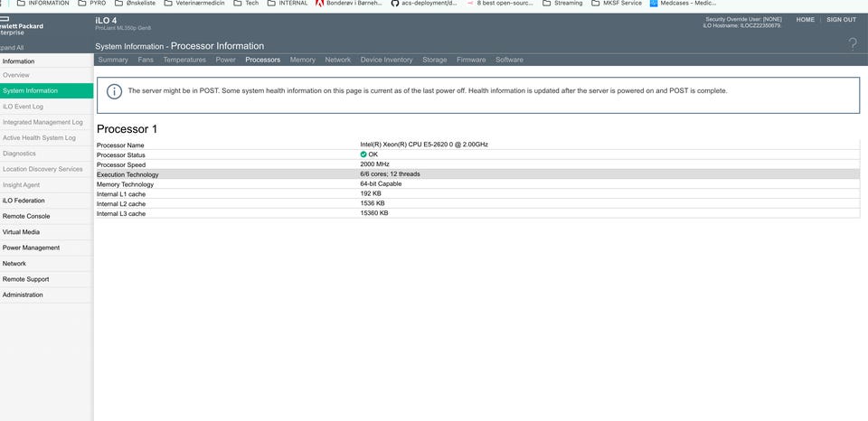The image size is (868, 421).
Task: Select 'Intel(R) Xeon(R) CPU E5-2620' value
Action: [x=424, y=145]
